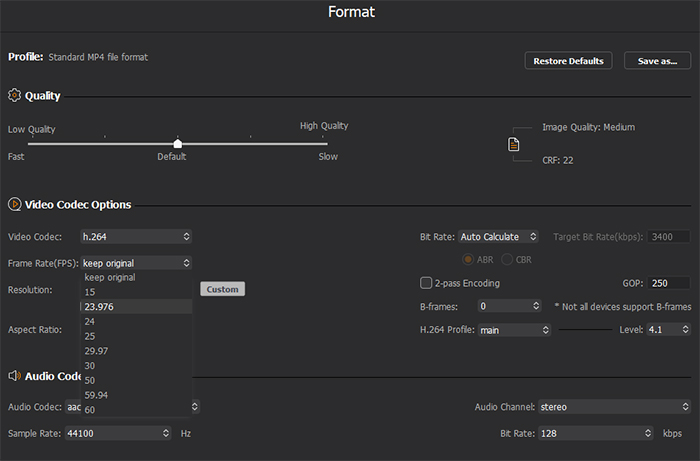Choose 15 fps from the list
Viewport: 700px width, 461px height.
point(136,292)
